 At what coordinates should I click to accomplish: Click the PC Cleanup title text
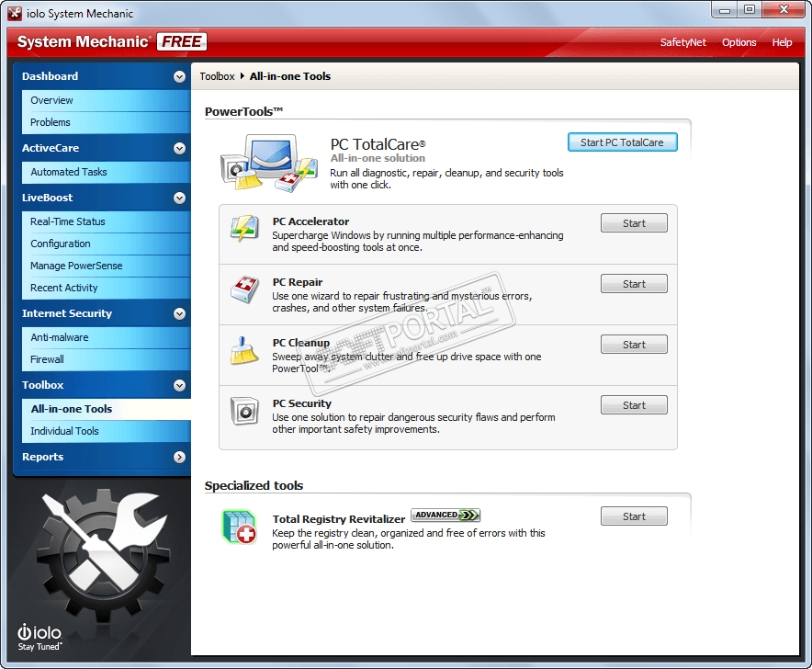tap(301, 343)
